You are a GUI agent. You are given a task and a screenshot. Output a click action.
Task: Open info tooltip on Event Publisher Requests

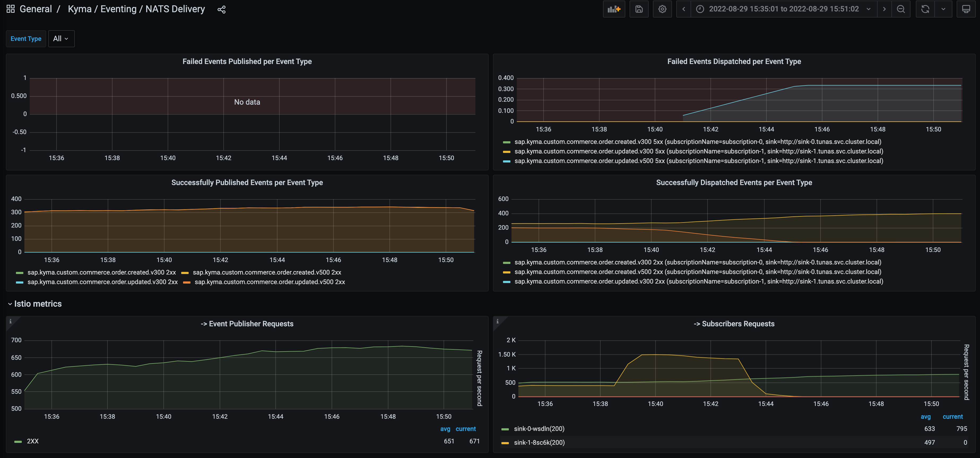(x=11, y=321)
